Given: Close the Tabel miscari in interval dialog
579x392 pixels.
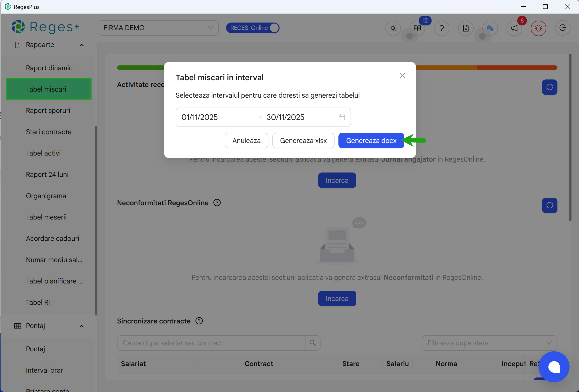Looking at the screenshot, I should click(402, 76).
